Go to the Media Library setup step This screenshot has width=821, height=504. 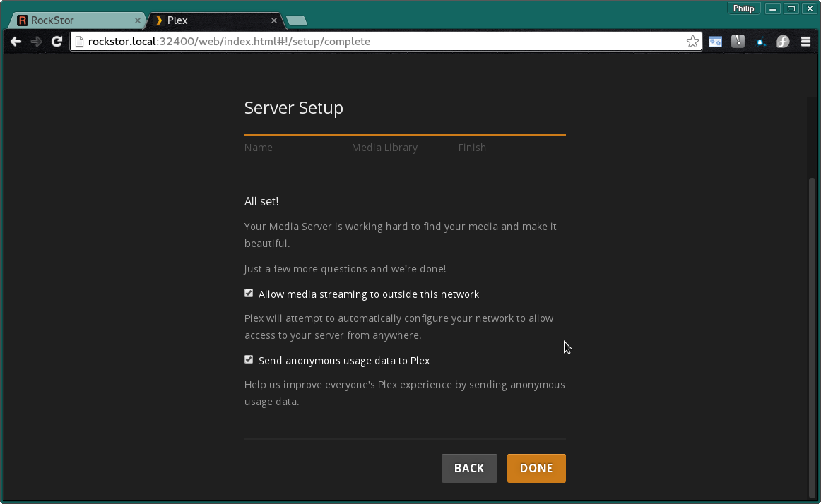pos(384,148)
